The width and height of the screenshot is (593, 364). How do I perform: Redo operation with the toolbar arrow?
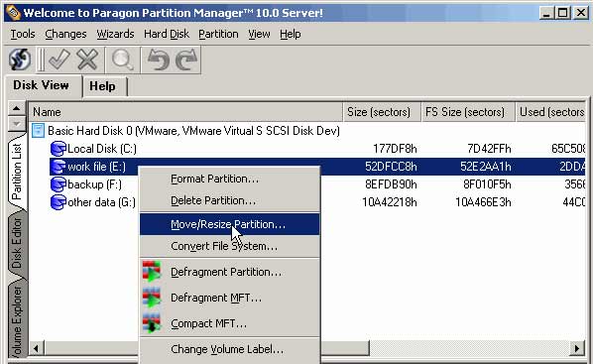186,60
